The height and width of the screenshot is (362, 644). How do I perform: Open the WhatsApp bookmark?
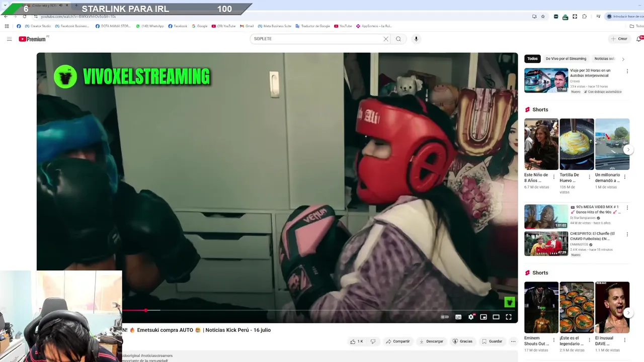click(x=150, y=26)
